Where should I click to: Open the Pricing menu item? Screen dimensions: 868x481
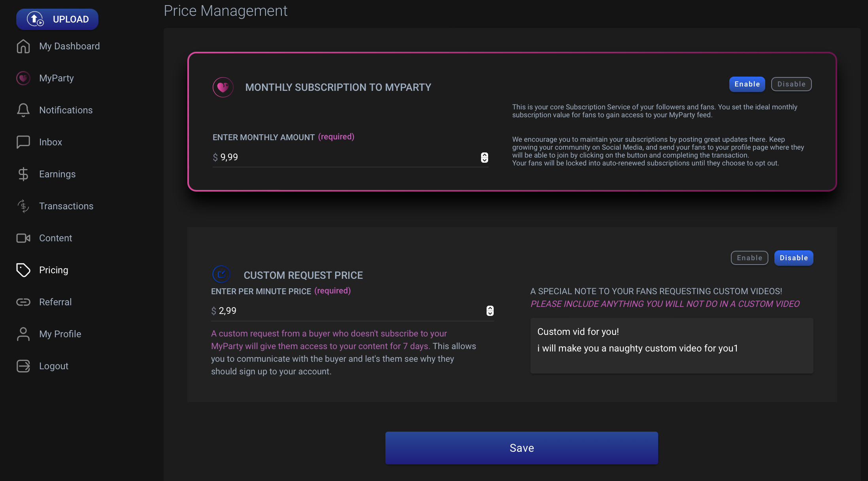(53, 270)
